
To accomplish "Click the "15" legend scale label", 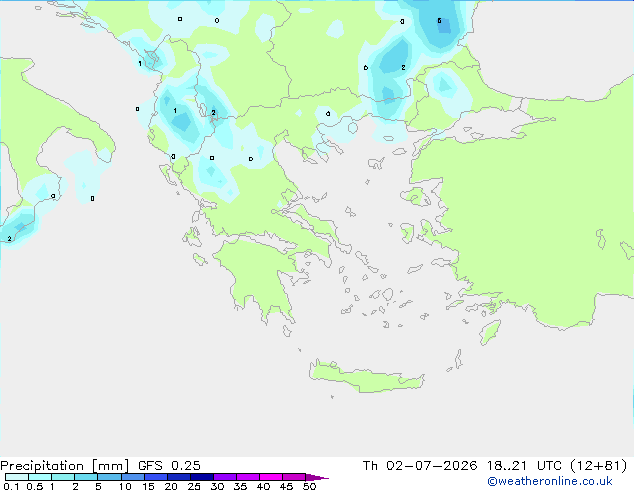I will [148, 486].
